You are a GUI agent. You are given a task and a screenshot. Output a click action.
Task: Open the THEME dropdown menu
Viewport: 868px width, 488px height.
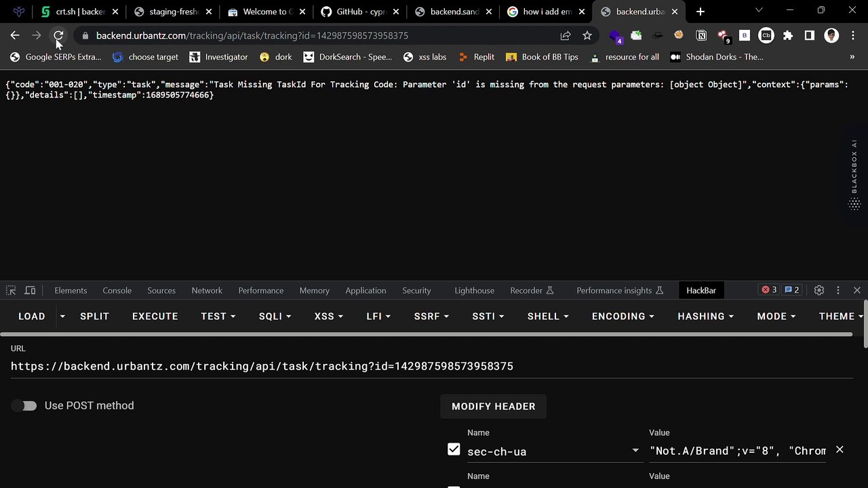(x=841, y=316)
